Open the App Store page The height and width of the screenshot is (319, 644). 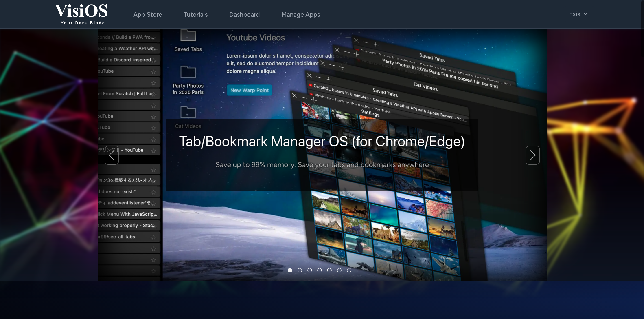(x=147, y=15)
